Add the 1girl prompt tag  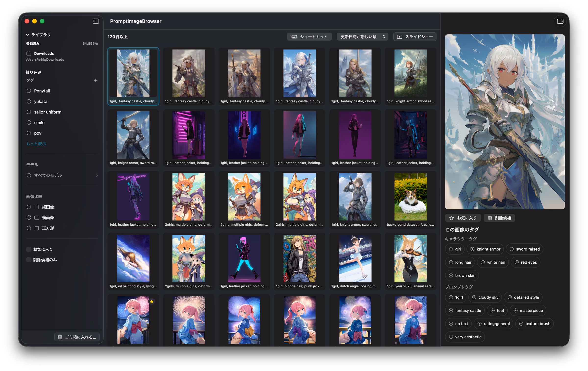point(456,297)
